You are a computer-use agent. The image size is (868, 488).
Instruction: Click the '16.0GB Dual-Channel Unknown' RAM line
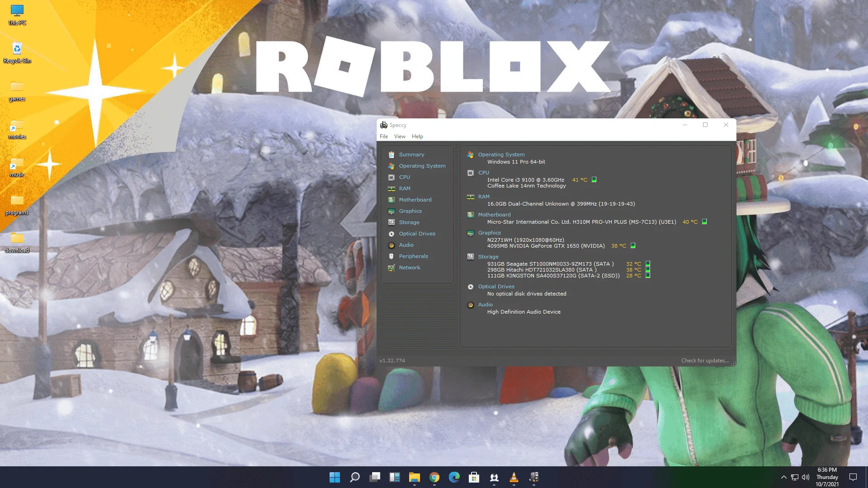(x=561, y=204)
